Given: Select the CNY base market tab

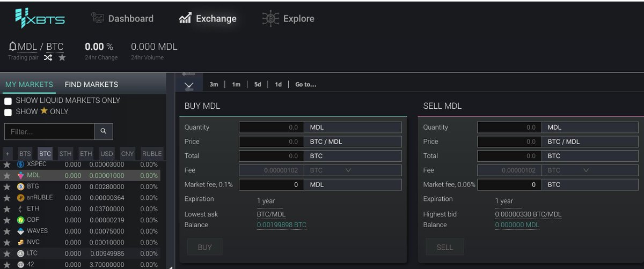Looking at the screenshot, I should (x=127, y=154).
